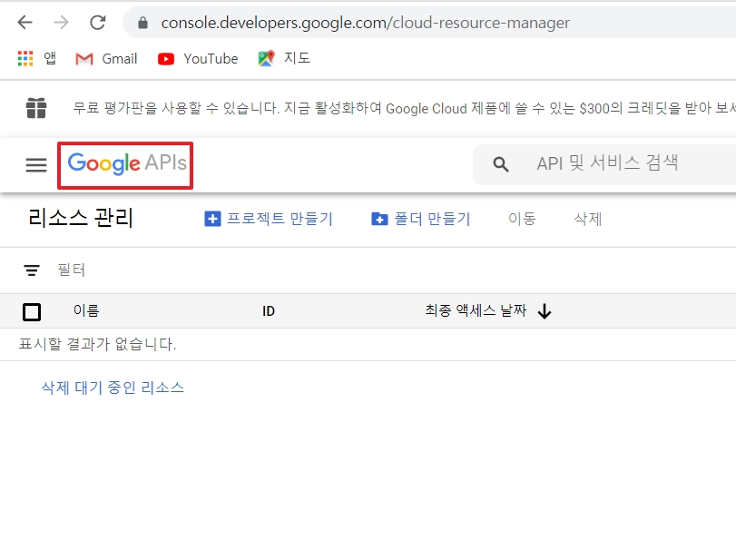This screenshot has height=560, width=736.
Task: Click the 삭제 button
Action: point(588,219)
